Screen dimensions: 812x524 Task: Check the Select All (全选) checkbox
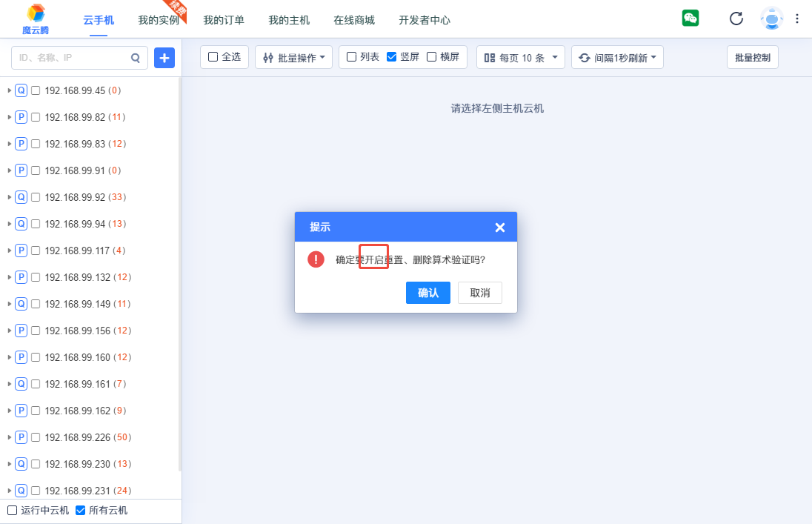pos(213,57)
